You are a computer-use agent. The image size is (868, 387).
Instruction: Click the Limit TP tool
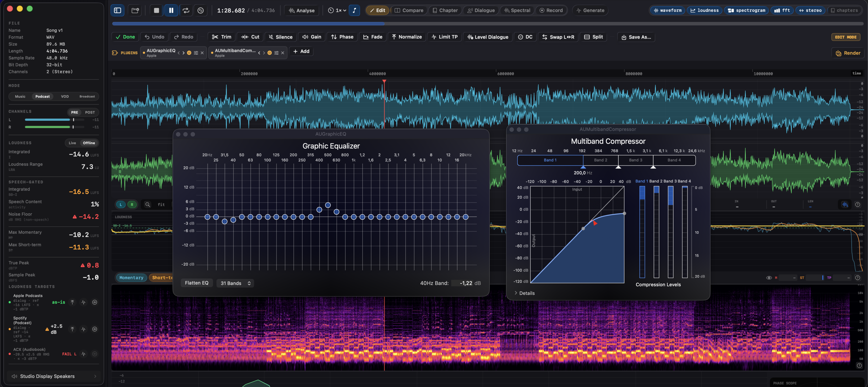point(445,37)
